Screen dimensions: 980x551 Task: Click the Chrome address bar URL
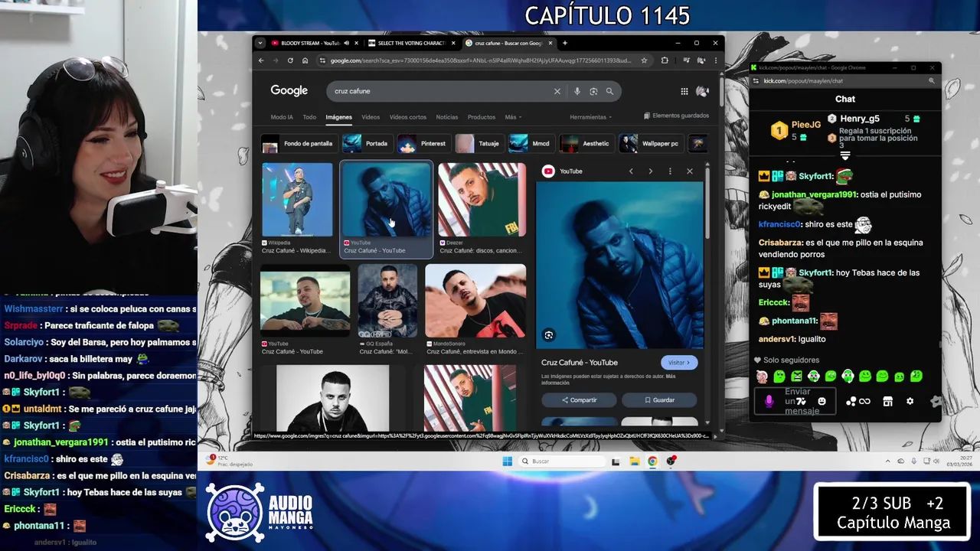click(x=481, y=60)
